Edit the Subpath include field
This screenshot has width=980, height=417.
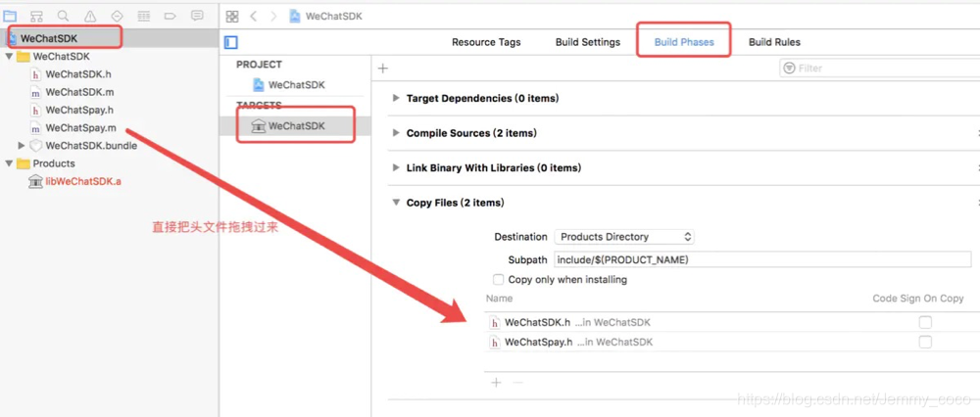point(762,259)
